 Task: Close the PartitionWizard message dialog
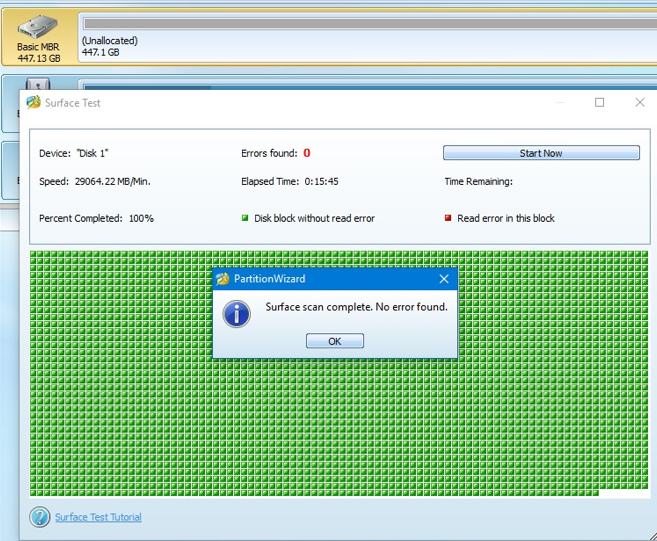pyautogui.click(x=444, y=279)
